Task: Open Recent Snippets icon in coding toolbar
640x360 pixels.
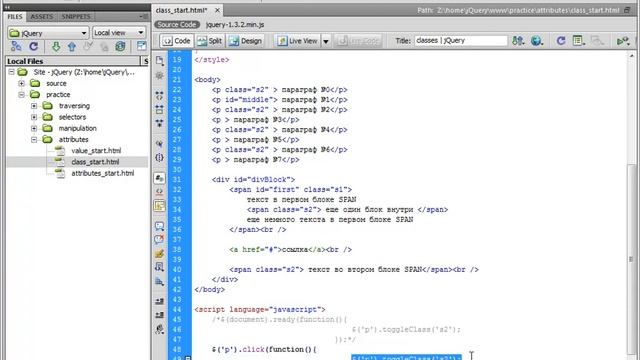Action: (160, 267)
